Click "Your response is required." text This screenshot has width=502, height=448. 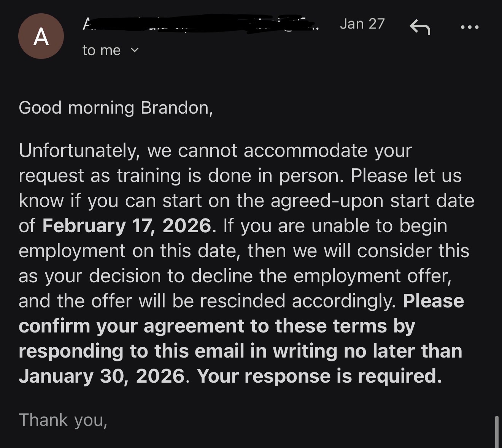pos(319,376)
